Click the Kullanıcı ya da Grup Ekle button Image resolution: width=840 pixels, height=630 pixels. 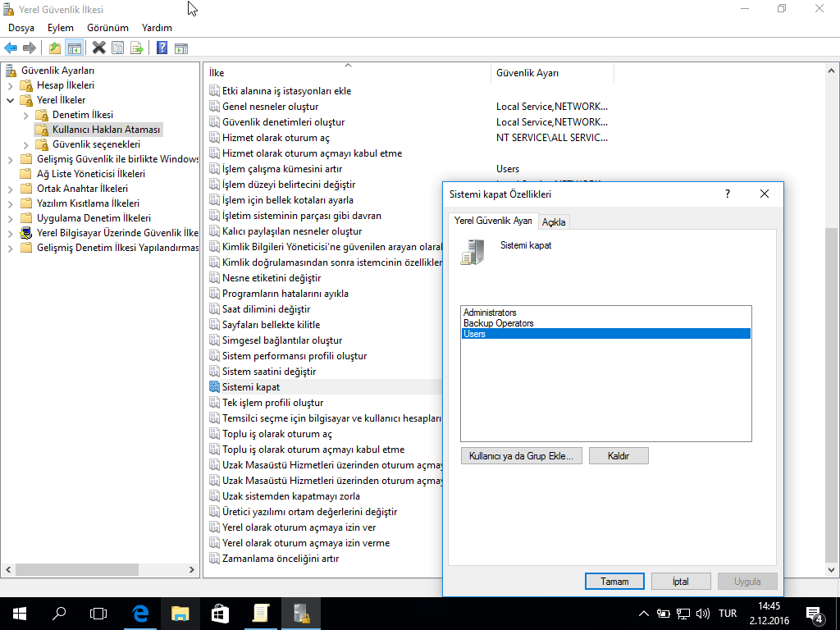[x=522, y=456]
